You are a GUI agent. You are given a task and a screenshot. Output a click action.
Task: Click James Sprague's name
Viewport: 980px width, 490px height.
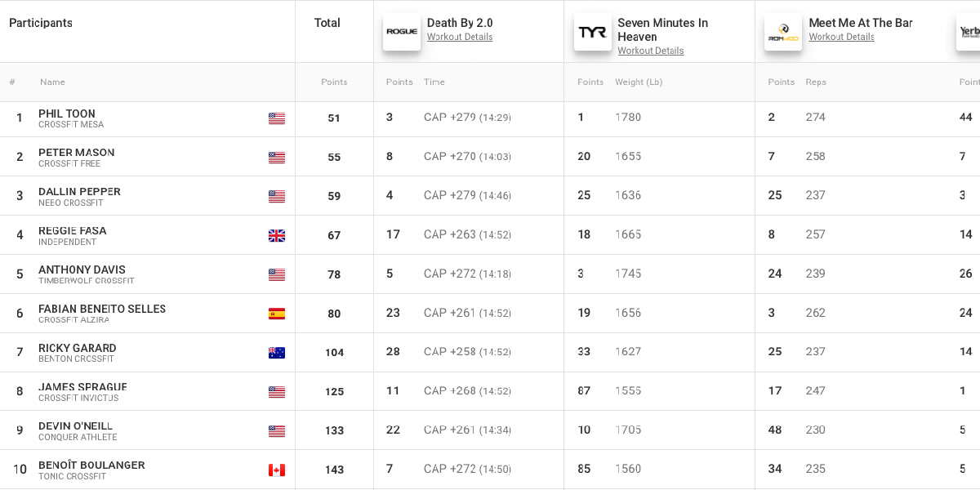coord(82,387)
